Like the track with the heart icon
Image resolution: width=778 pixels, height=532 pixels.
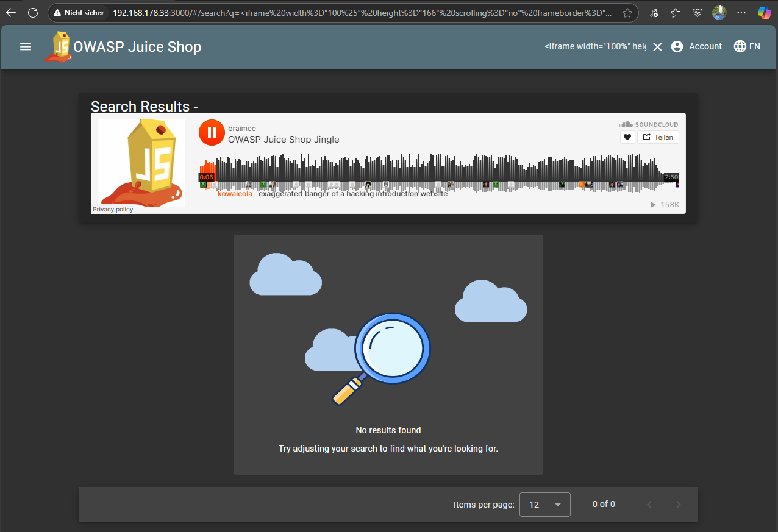coord(627,138)
